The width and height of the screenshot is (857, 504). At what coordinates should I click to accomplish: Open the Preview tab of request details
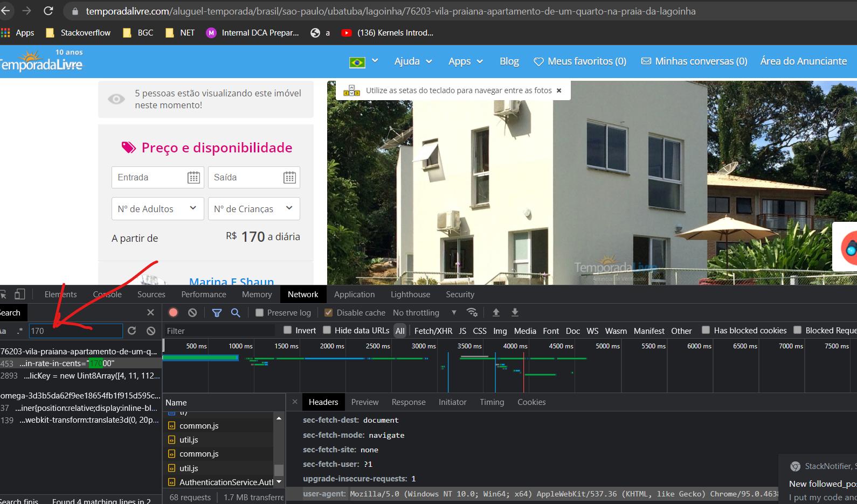pos(365,402)
